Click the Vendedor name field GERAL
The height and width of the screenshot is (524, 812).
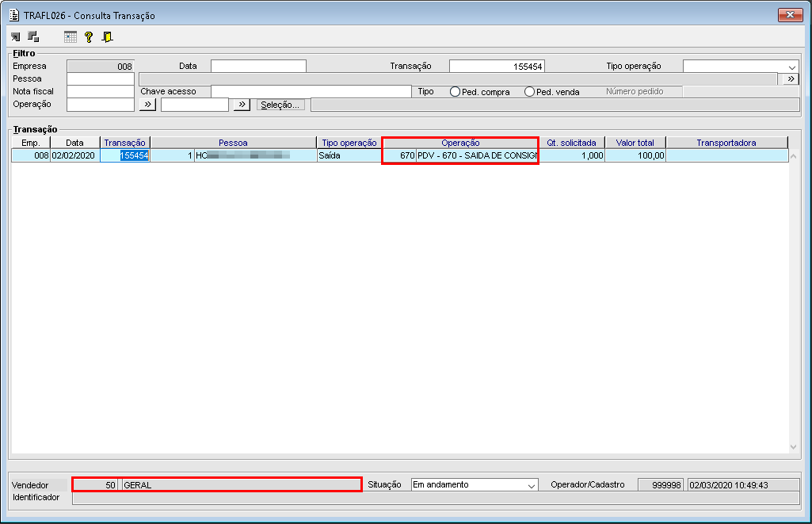pyautogui.click(x=242, y=485)
